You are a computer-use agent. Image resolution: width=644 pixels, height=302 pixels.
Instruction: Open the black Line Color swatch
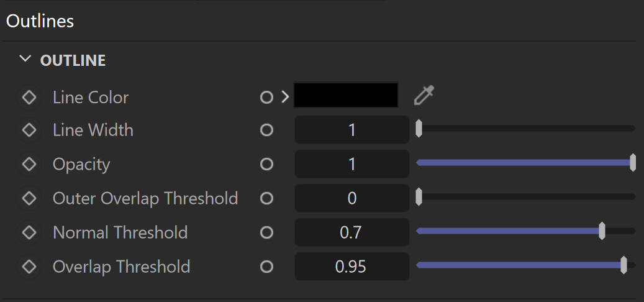[346, 95]
